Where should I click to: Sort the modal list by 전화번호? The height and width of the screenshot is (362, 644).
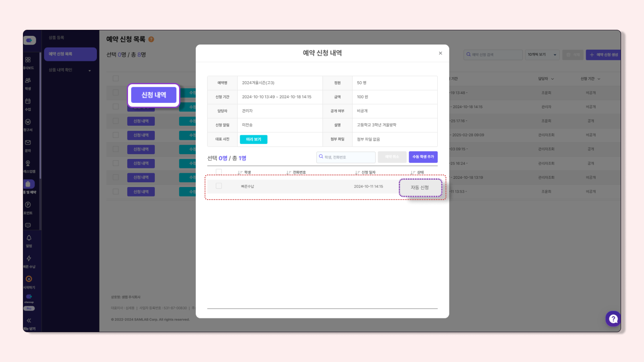point(296,172)
